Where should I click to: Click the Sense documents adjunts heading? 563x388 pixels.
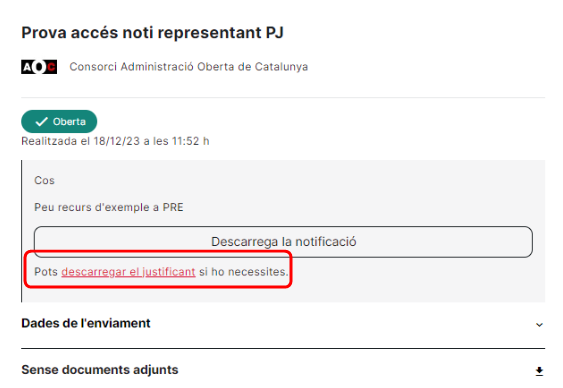point(100,370)
